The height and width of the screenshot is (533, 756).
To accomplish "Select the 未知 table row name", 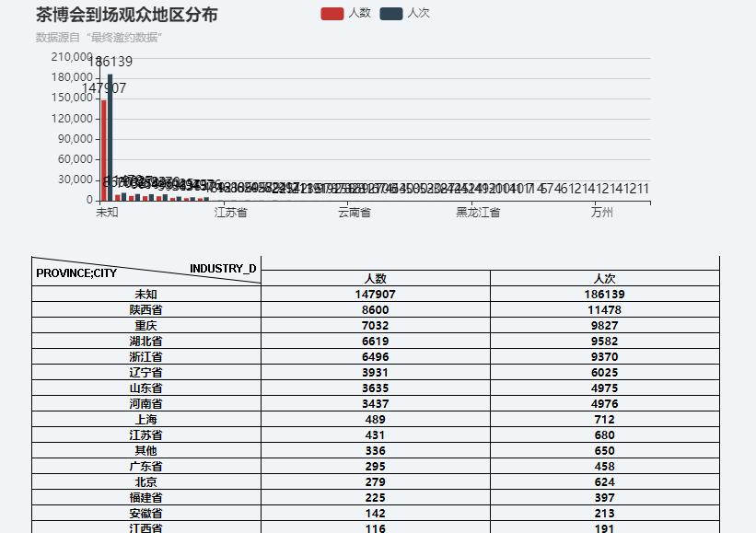I will [x=146, y=294].
